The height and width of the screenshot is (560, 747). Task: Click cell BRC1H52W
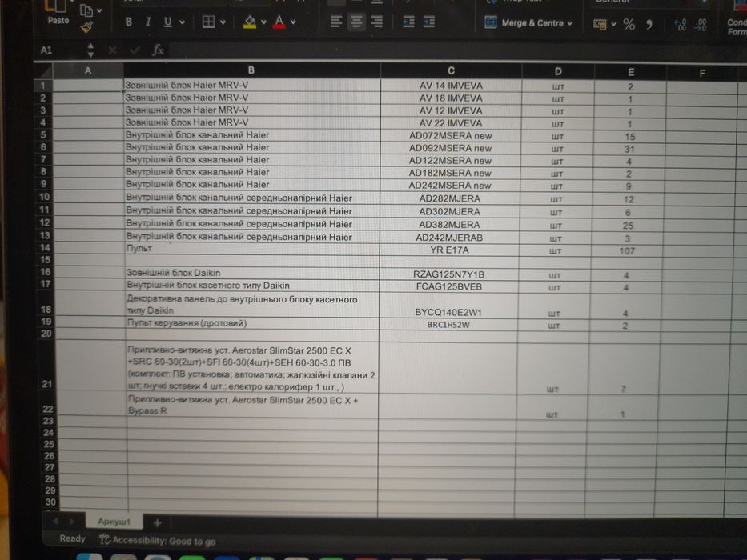pyautogui.click(x=448, y=325)
